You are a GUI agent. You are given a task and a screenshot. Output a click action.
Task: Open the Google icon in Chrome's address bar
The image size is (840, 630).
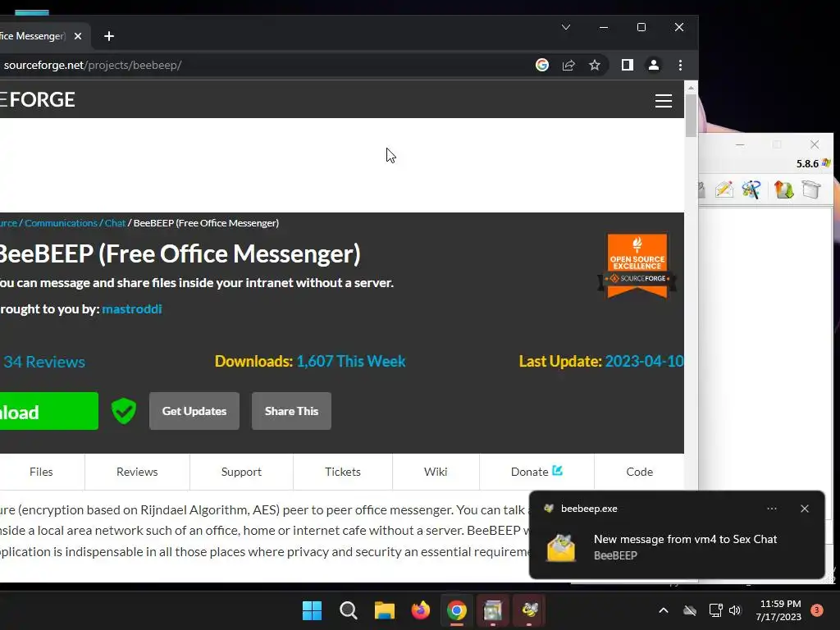point(542,65)
